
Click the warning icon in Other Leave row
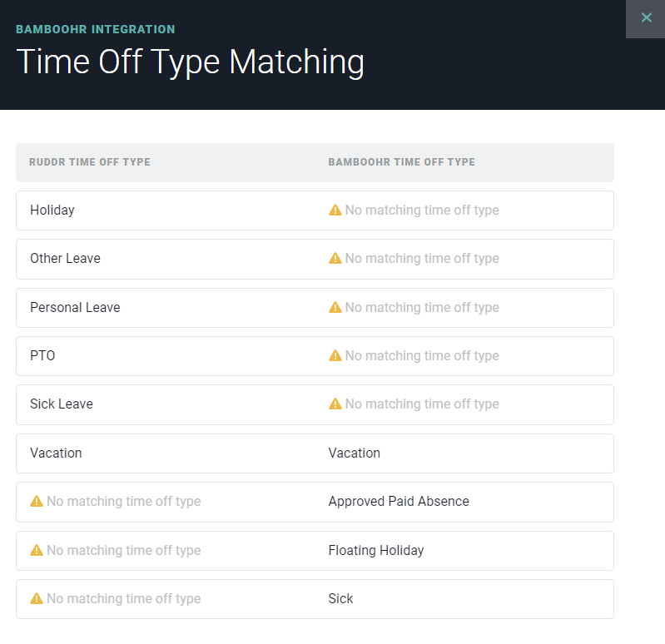pyautogui.click(x=335, y=258)
